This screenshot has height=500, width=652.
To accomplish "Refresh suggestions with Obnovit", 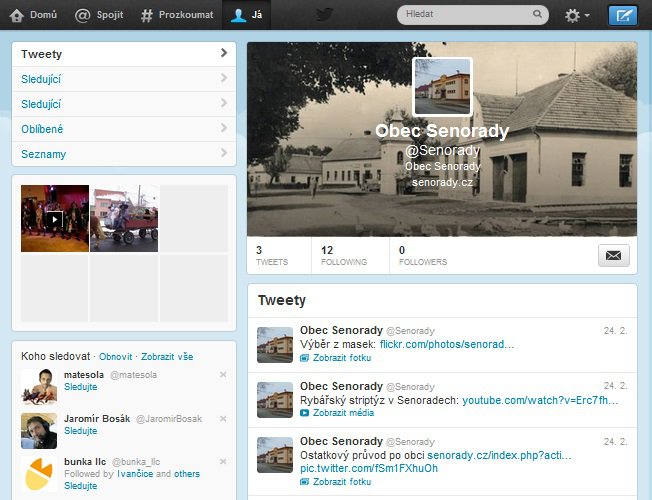I will pos(115,356).
